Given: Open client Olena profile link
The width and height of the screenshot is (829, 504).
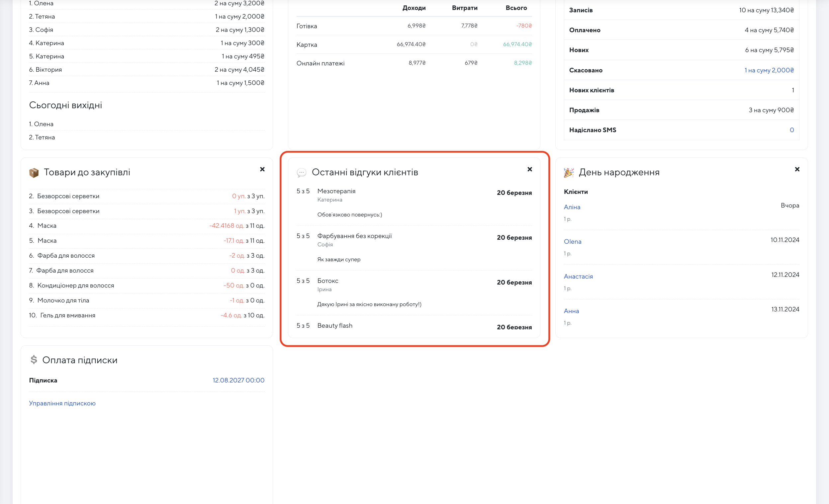Looking at the screenshot, I should pos(572,242).
